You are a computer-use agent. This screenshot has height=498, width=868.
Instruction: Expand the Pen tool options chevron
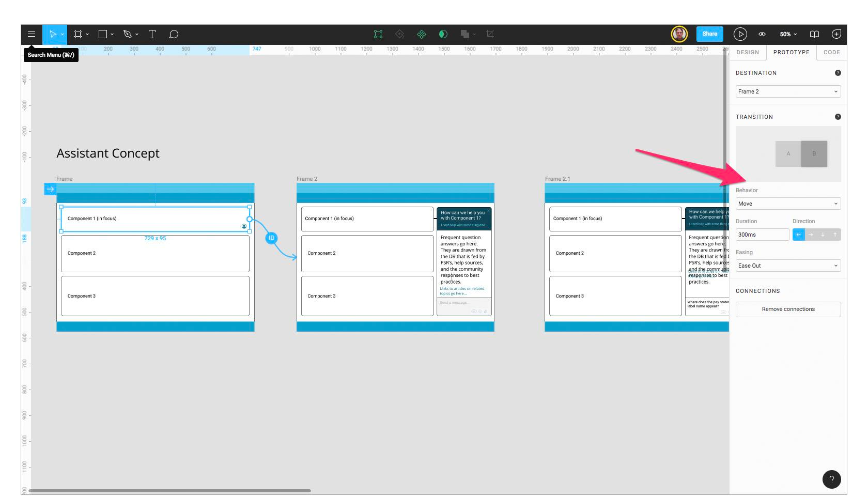[x=137, y=34]
